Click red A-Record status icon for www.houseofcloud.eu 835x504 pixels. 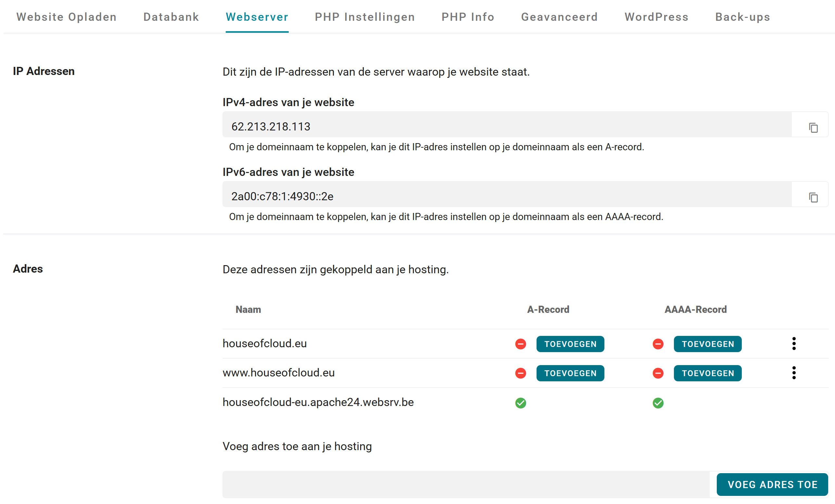pyautogui.click(x=521, y=373)
